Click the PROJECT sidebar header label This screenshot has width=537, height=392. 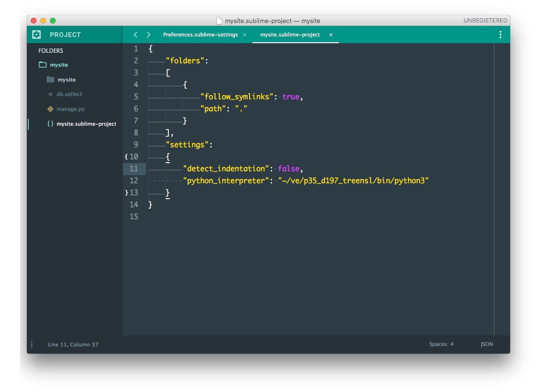click(x=65, y=35)
